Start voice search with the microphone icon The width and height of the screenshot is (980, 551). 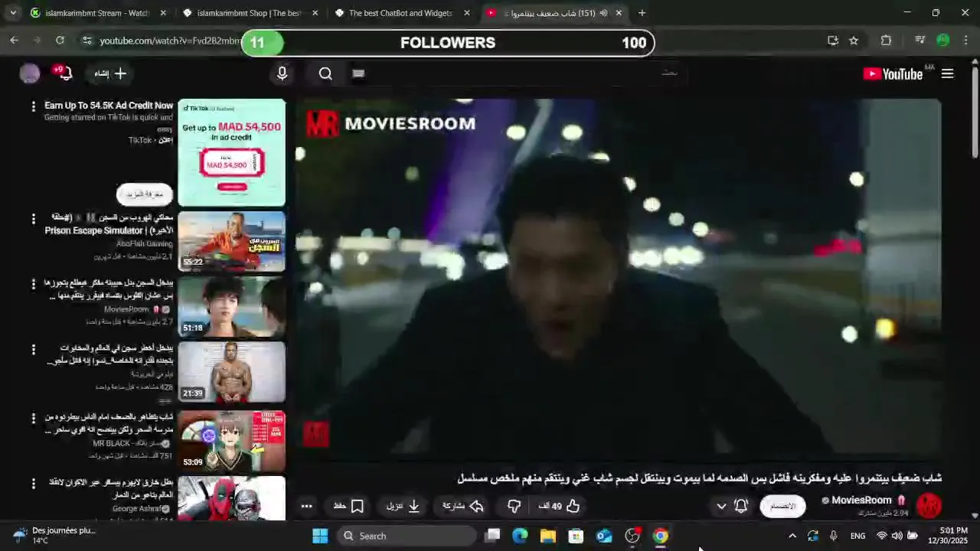tap(282, 73)
